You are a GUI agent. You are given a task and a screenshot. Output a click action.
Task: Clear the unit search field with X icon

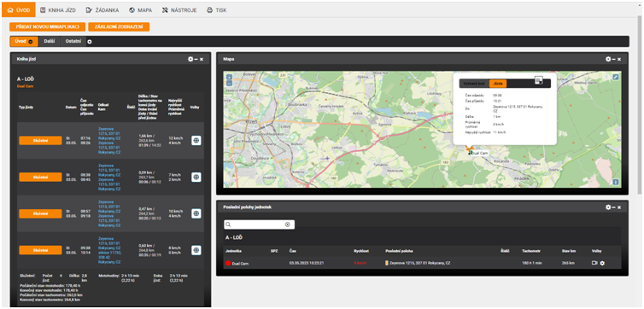coord(288,224)
